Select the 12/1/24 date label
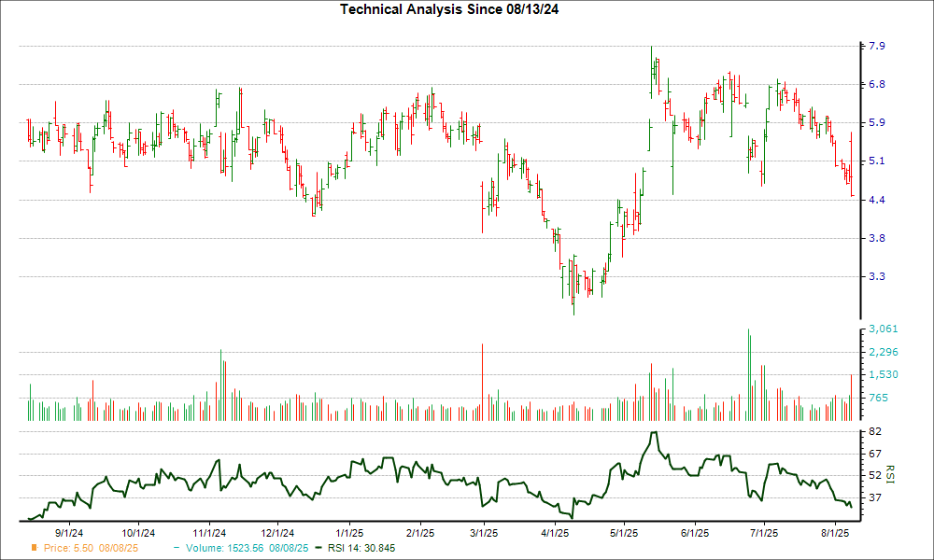Image resolution: width=934 pixels, height=560 pixels. point(277,533)
